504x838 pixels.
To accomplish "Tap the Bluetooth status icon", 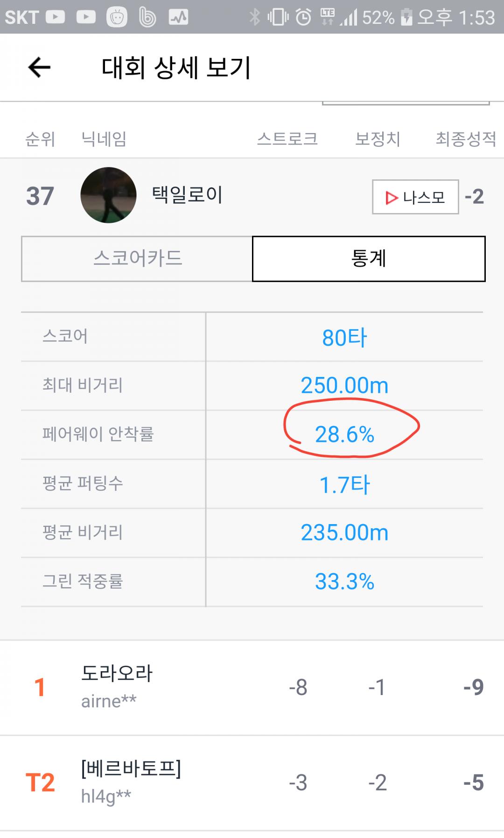I will click(254, 18).
